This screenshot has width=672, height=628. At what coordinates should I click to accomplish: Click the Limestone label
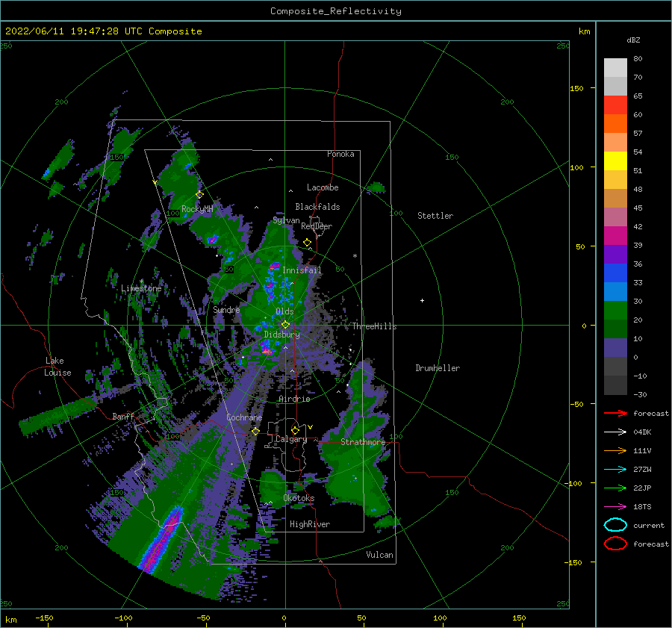(x=141, y=288)
